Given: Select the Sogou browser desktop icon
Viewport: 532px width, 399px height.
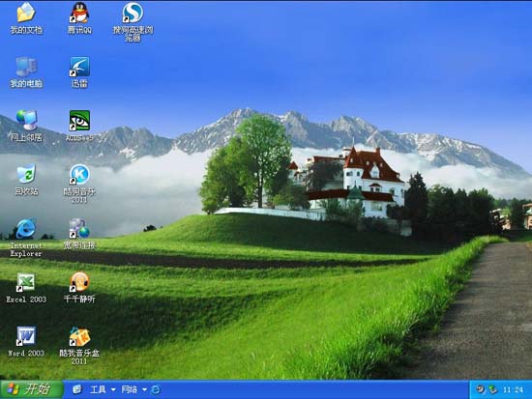Looking at the screenshot, I should [133, 13].
